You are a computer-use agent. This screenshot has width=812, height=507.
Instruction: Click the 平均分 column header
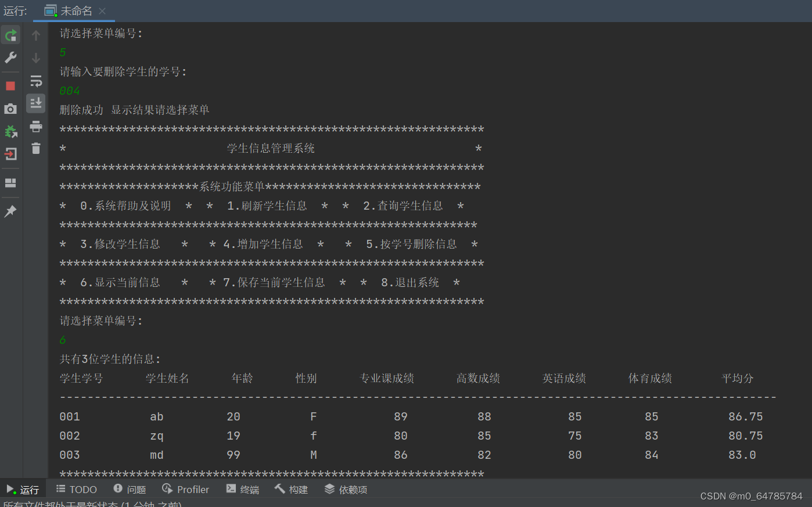[x=738, y=378]
